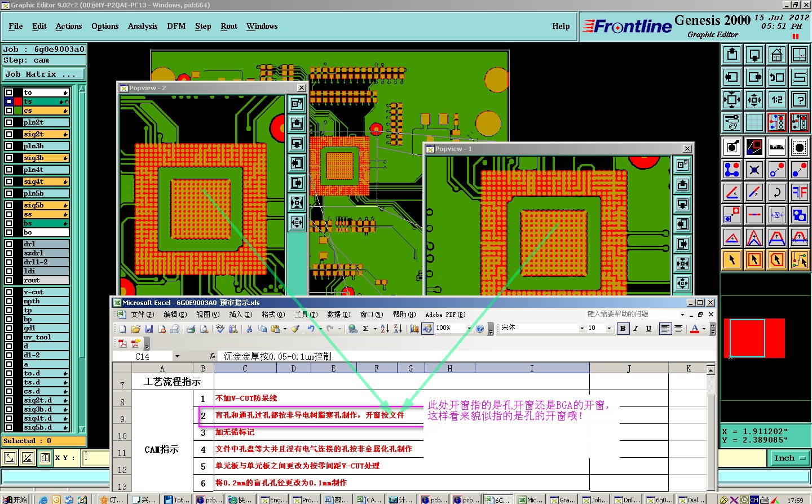Image resolution: width=812 pixels, height=504 pixels.
Task: Open the wrench and palette settings icon
Action: coord(732,122)
